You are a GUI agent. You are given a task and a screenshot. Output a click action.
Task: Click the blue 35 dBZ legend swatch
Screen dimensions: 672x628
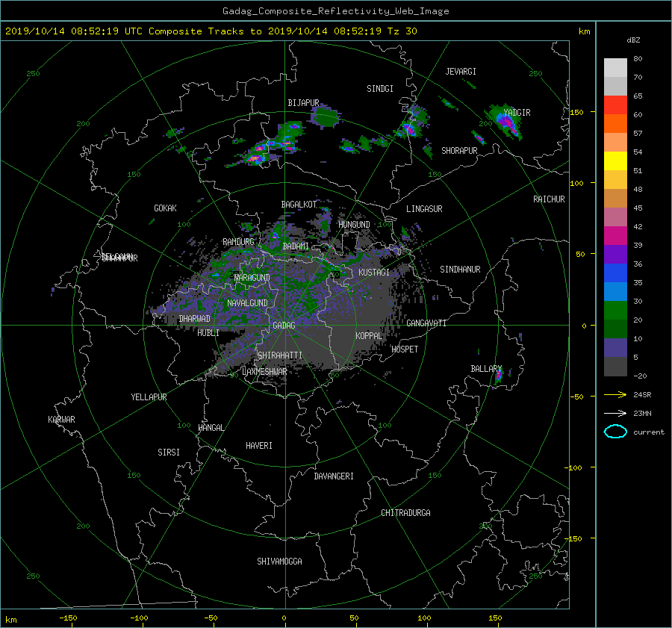pos(615,273)
